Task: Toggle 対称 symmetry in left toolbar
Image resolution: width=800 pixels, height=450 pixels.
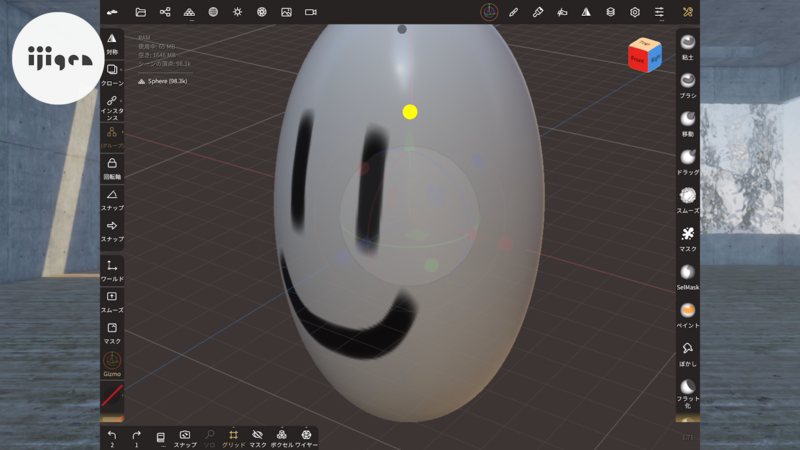Action: coord(112,44)
